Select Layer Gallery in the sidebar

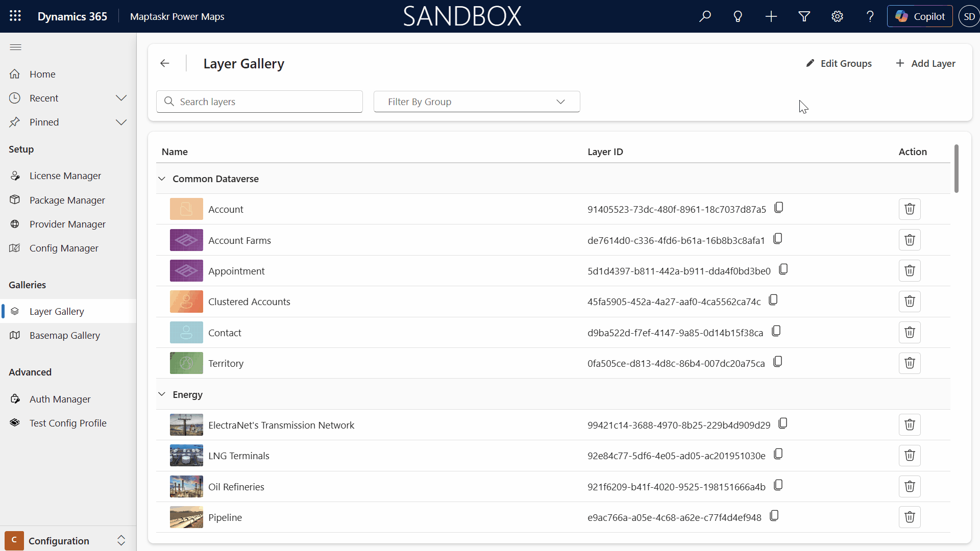(x=68, y=311)
